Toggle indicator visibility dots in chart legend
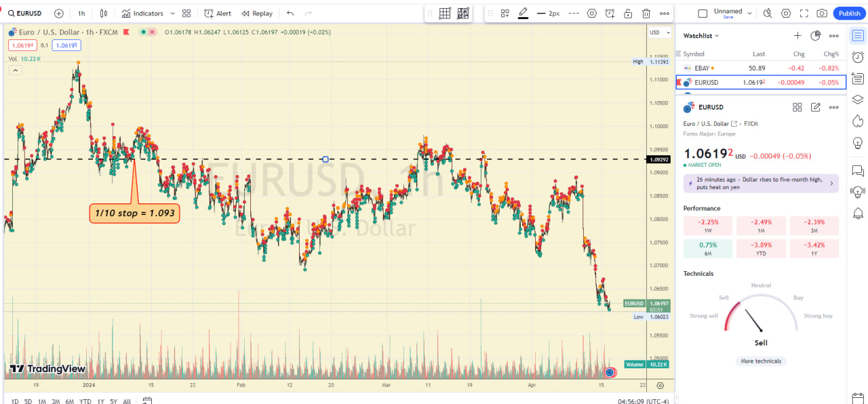The height and width of the screenshot is (404, 868). click(x=147, y=32)
